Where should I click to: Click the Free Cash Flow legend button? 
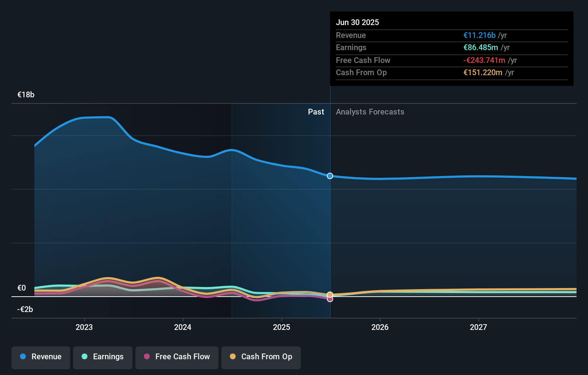coord(177,357)
